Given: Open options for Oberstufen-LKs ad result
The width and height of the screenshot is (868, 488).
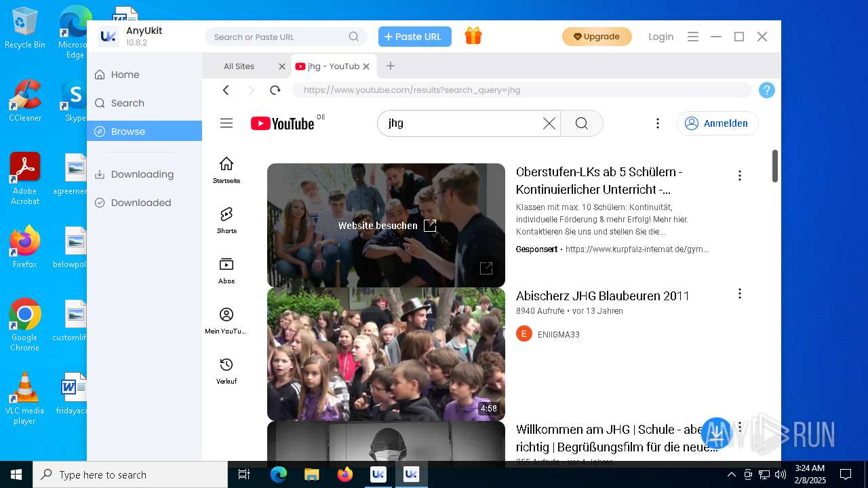Looking at the screenshot, I should click(739, 176).
